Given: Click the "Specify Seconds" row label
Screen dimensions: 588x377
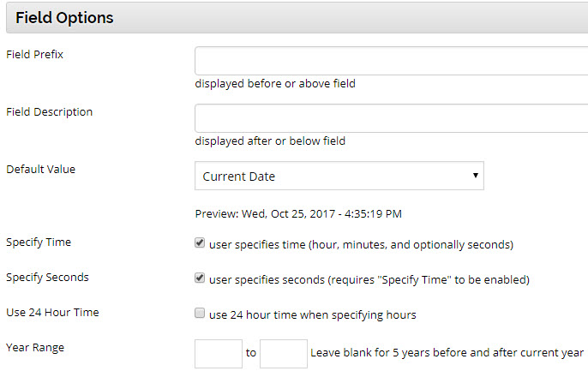Looking at the screenshot, I should point(47,278).
